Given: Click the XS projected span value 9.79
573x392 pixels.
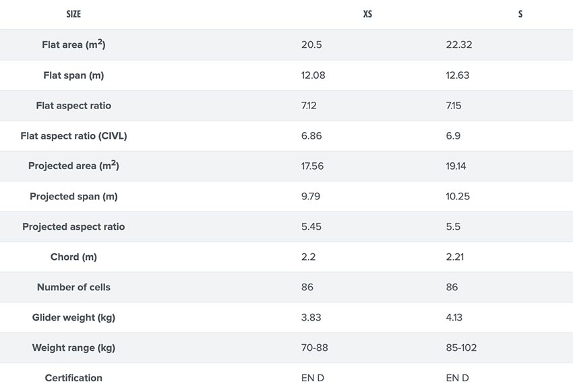Looking at the screenshot, I should 310,197.
